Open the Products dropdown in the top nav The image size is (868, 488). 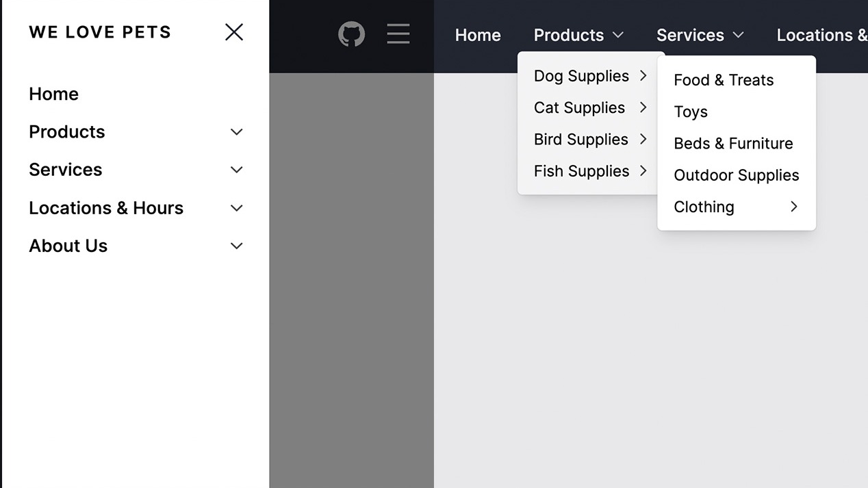point(577,34)
